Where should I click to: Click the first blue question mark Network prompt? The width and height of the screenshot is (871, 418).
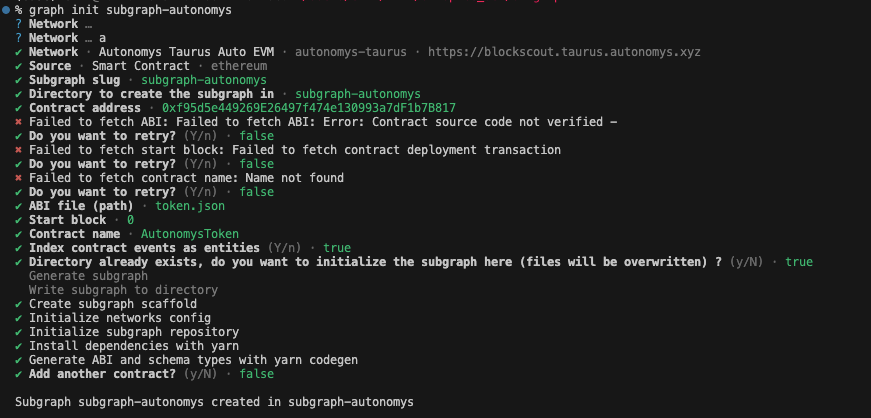pyautogui.click(x=19, y=24)
